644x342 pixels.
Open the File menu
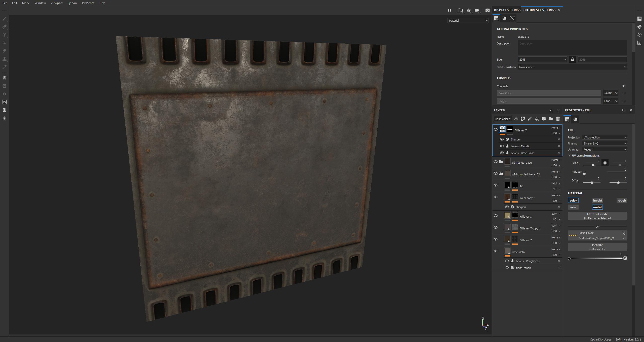[5, 3]
